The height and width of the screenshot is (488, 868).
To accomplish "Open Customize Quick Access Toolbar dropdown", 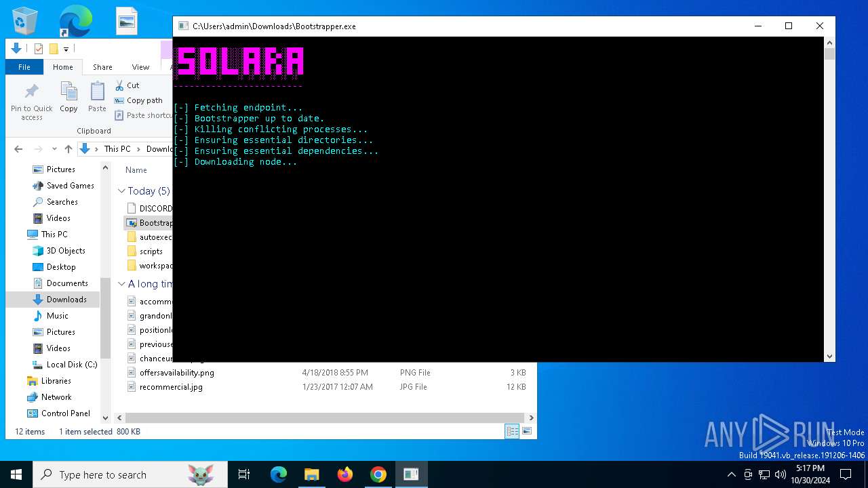I will tap(66, 49).
